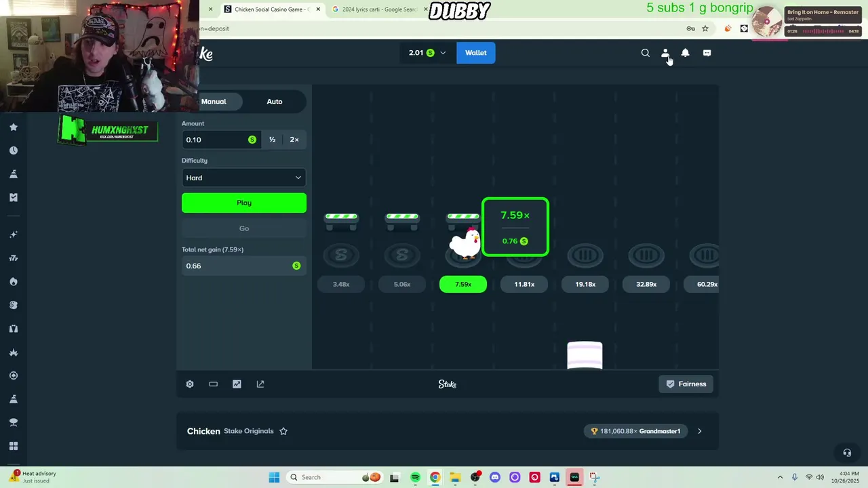Open the grid tiles icon in sidebar
868x488 pixels.
14,446
